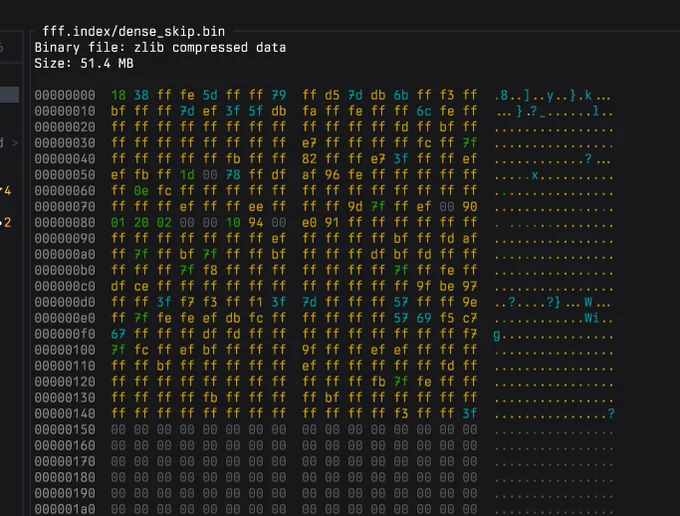Click the highlighted sidebar item at left edge
Viewport: 680px width, 516px height.
click(x=10, y=95)
